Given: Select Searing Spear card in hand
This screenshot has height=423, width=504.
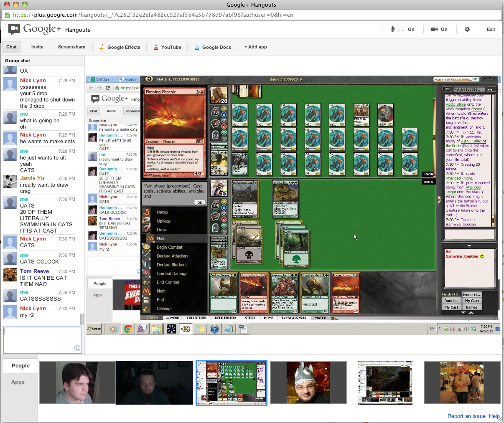Looking at the screenshot, I should pos(254,293).
